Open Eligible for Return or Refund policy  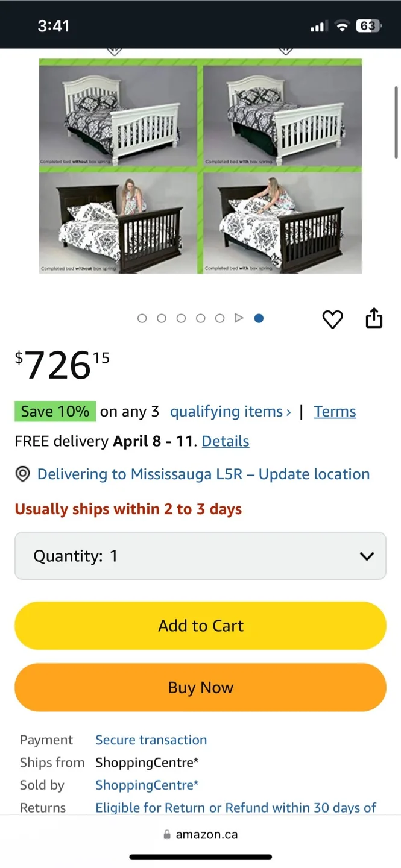(x=236, y=808)
